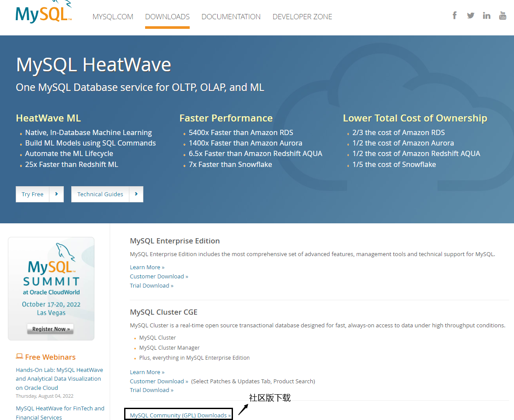Viewport: 514px width, 420px height.
Task: Click 'Build ML Models using SQL Commands' text
Action: click(90, 143)
